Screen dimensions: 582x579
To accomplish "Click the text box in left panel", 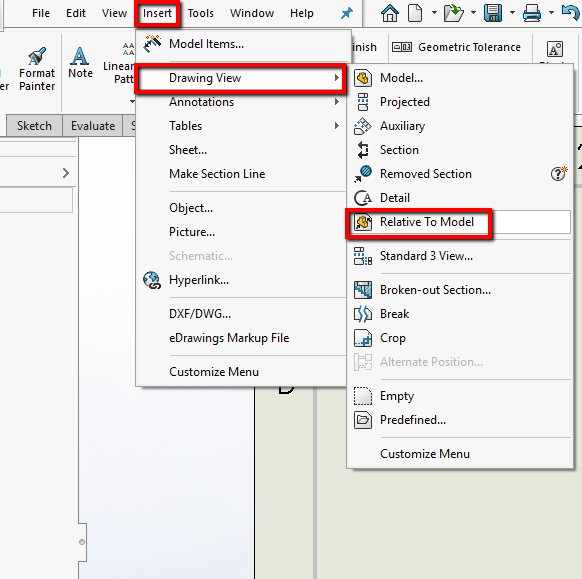I will [36, 200].
